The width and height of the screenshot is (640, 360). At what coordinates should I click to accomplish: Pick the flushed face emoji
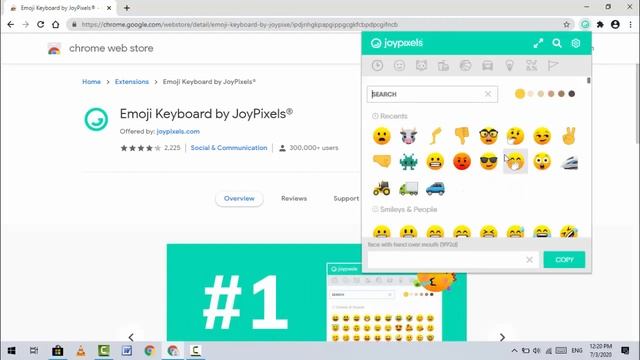(542, 162)
